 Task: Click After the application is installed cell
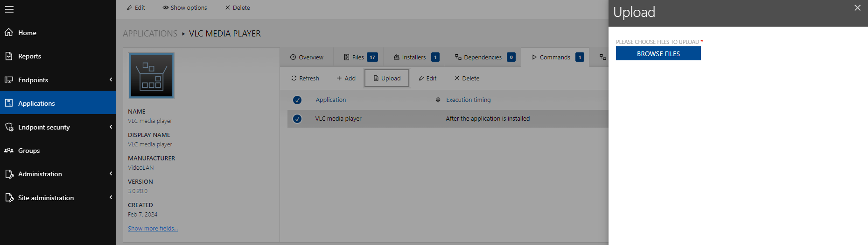point(488,119)
